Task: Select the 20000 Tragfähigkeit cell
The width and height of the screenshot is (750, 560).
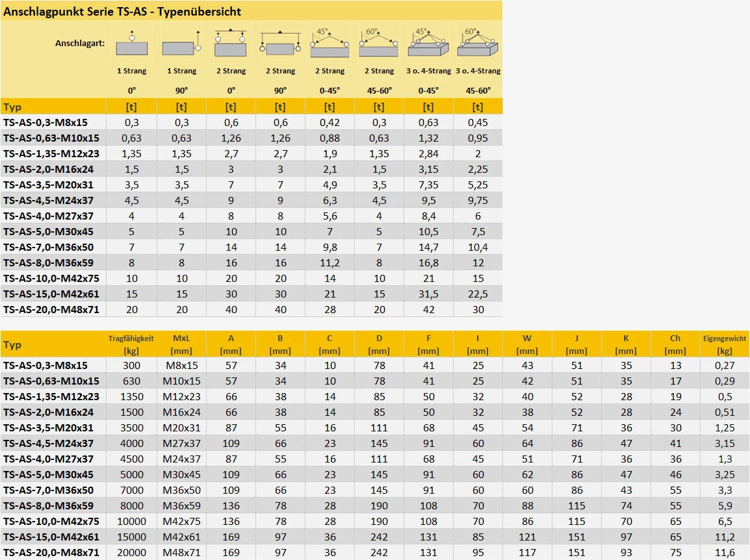Action: (x=131, y=552)
